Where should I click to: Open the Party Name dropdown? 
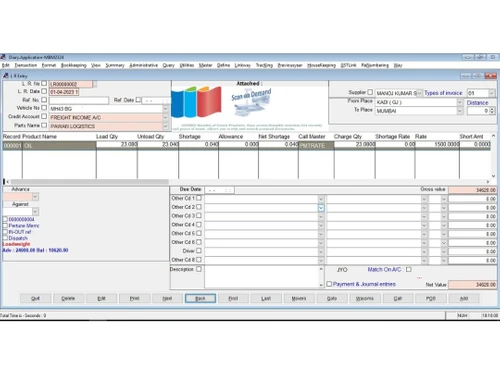click(165, 126)
